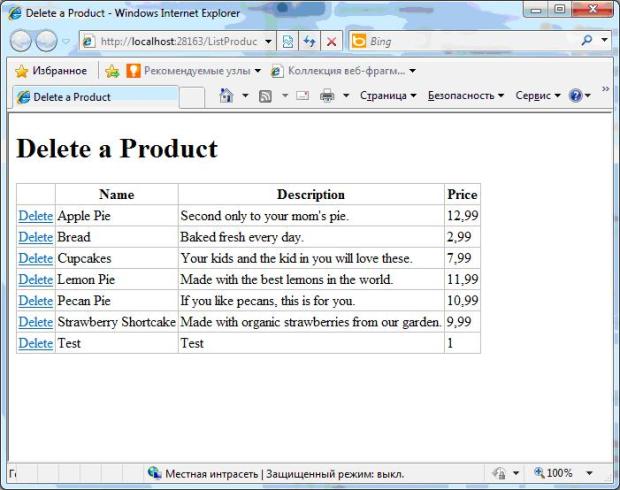Open the Сервис menu

tap(538, 96)
